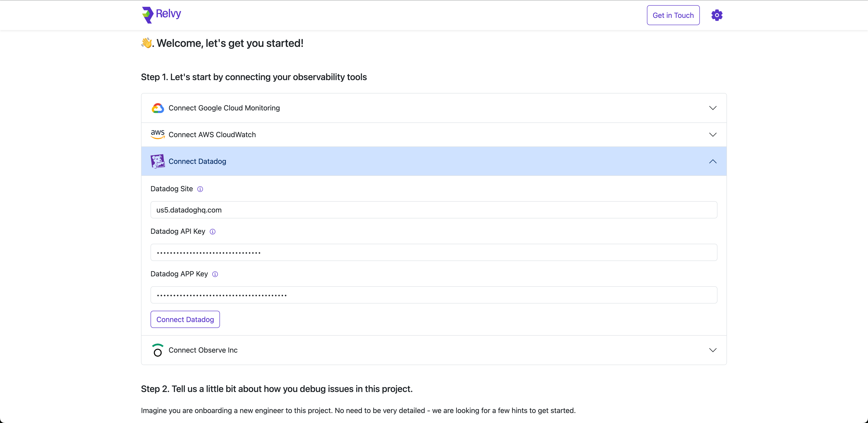This screenshot has width=868, height=423.
Task: Select the Datadog APP Key field
Action: pos(434,295)
